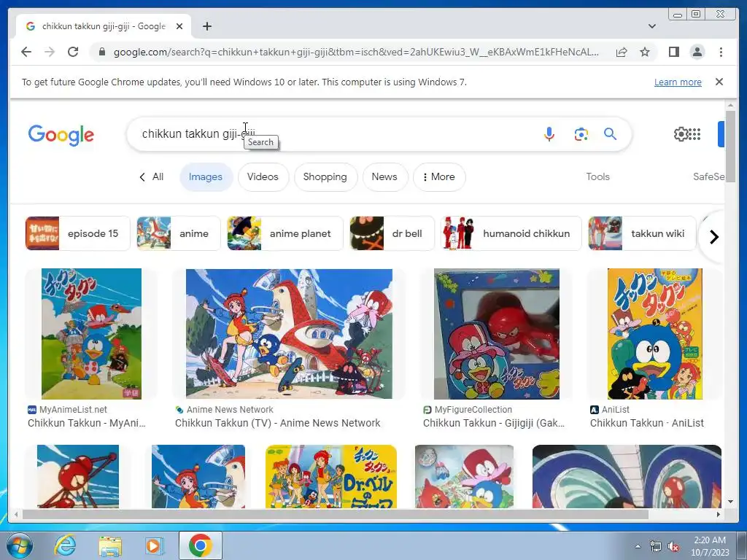The width and height of the screenshot is (747, 560).
Task: Click the vertical scrollbar up arrow
Action: [730, 105]
